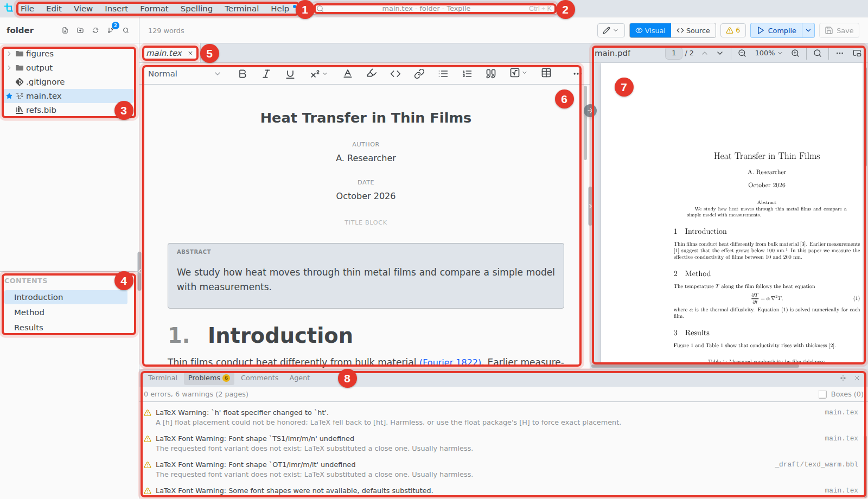
Task: Switch editor to Source mode
Action: [693, 30]
